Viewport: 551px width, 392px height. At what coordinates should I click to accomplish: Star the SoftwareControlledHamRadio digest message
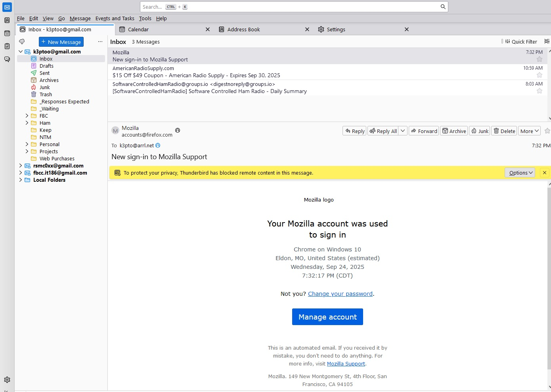click(540, 91)
